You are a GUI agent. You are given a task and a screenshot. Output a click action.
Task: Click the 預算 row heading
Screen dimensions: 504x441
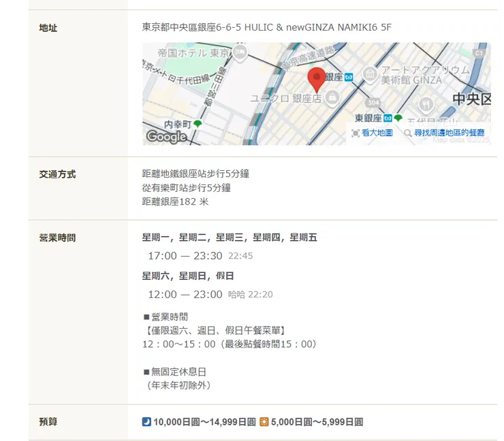(48, 422)
